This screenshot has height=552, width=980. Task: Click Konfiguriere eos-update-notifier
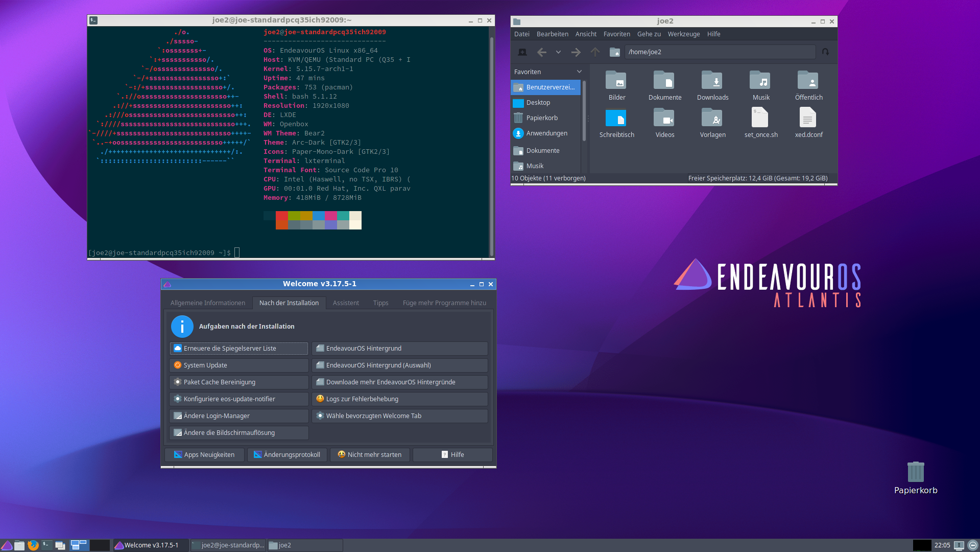coord(239,399)
